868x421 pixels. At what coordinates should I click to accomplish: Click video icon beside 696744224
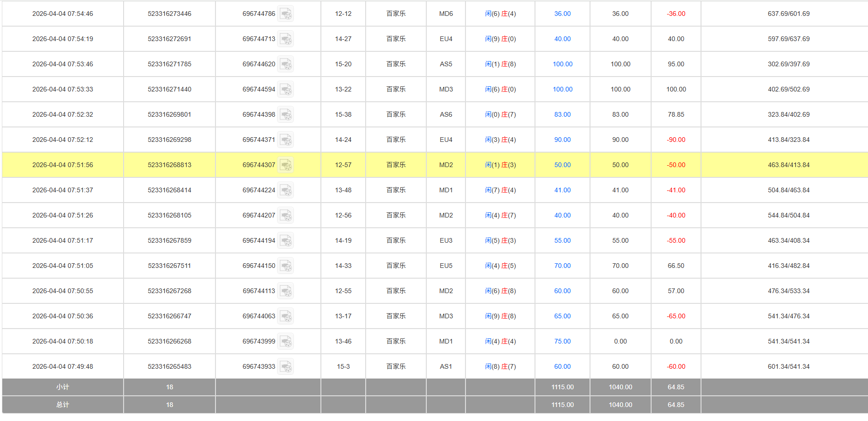pos(285,190)
